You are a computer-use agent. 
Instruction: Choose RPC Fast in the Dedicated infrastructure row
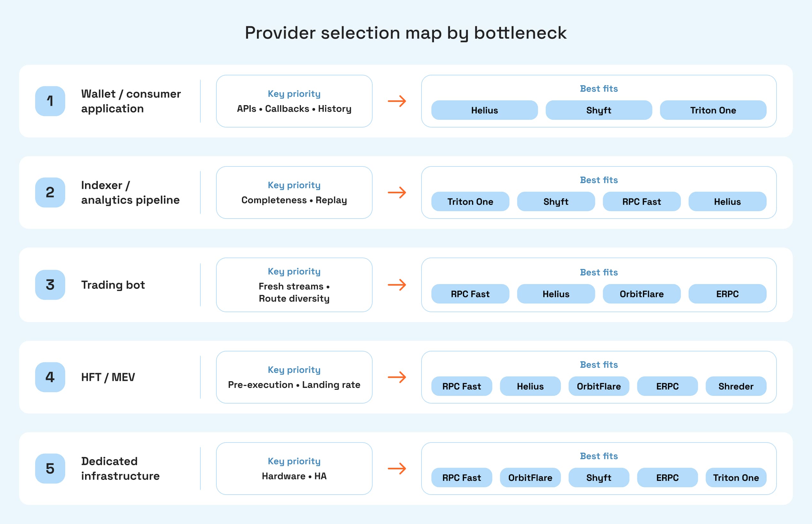461,478
